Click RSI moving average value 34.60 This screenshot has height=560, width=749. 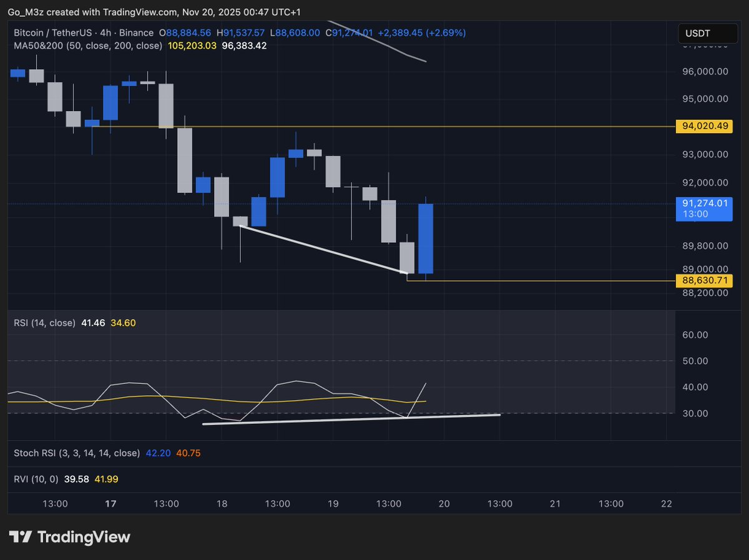point(123,323)
